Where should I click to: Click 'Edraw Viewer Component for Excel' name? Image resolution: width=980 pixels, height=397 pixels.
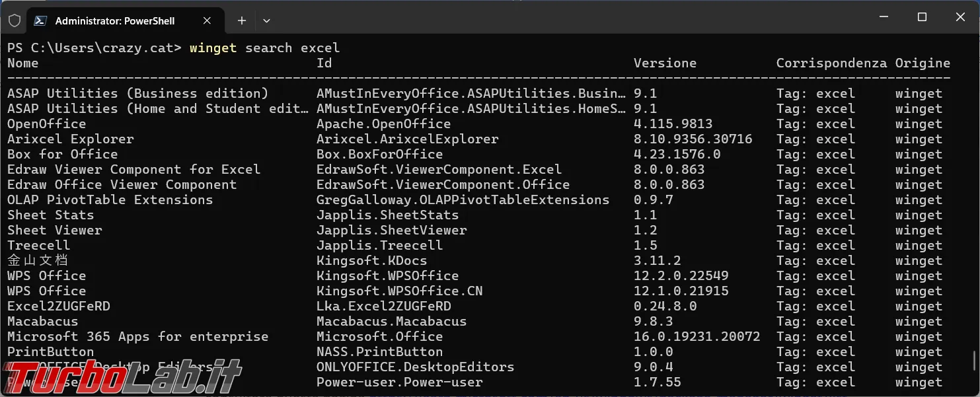coord(134,170)
